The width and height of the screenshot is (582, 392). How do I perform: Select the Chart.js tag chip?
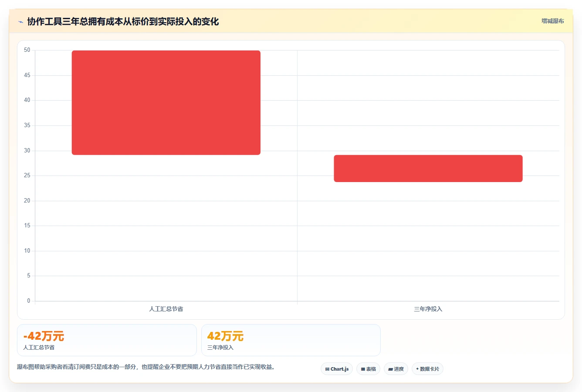pos(337,369)
